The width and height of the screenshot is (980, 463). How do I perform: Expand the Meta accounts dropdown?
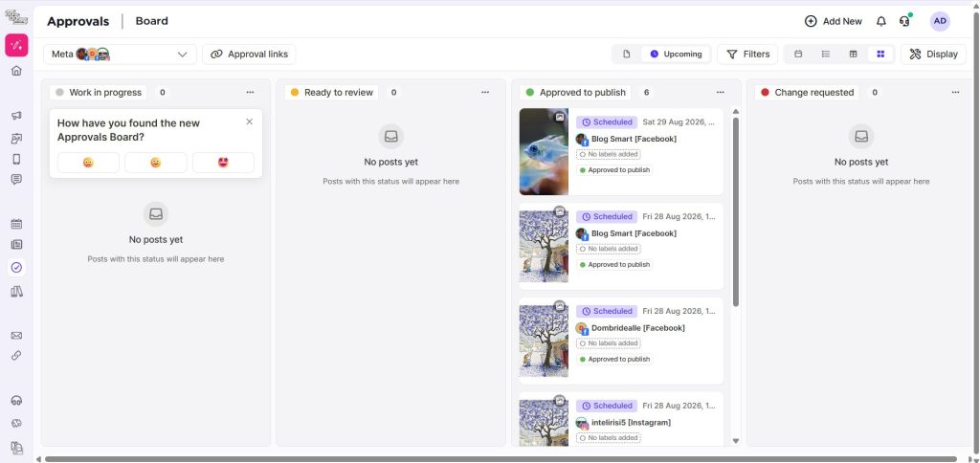coord(120,55)
